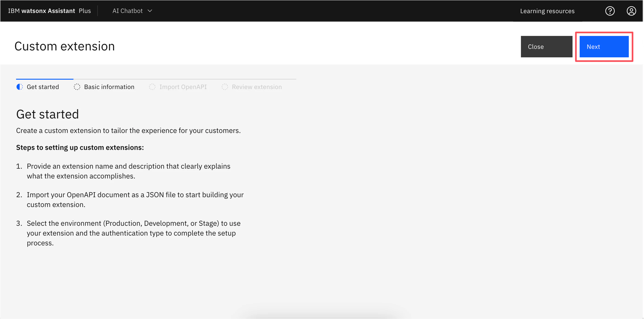
Task: Open the help question mark icon
Action: click(610, 11)
